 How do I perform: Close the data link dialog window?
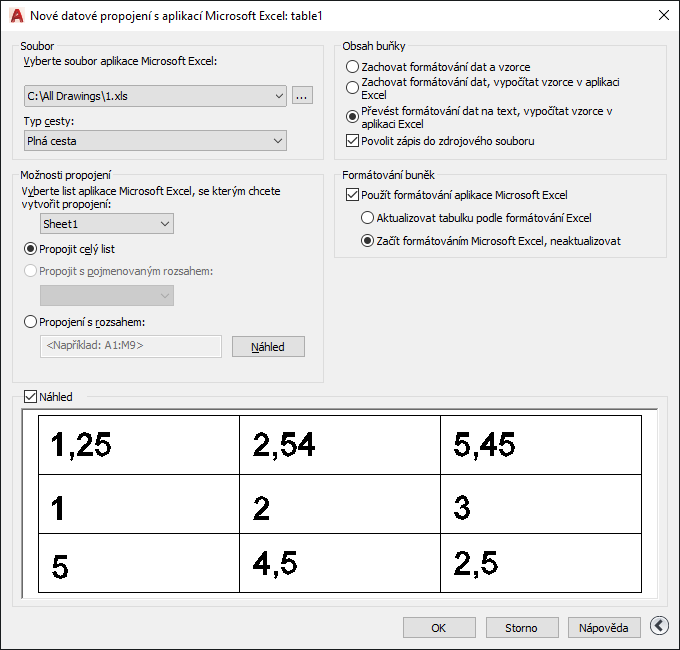[x=664, y=16]
